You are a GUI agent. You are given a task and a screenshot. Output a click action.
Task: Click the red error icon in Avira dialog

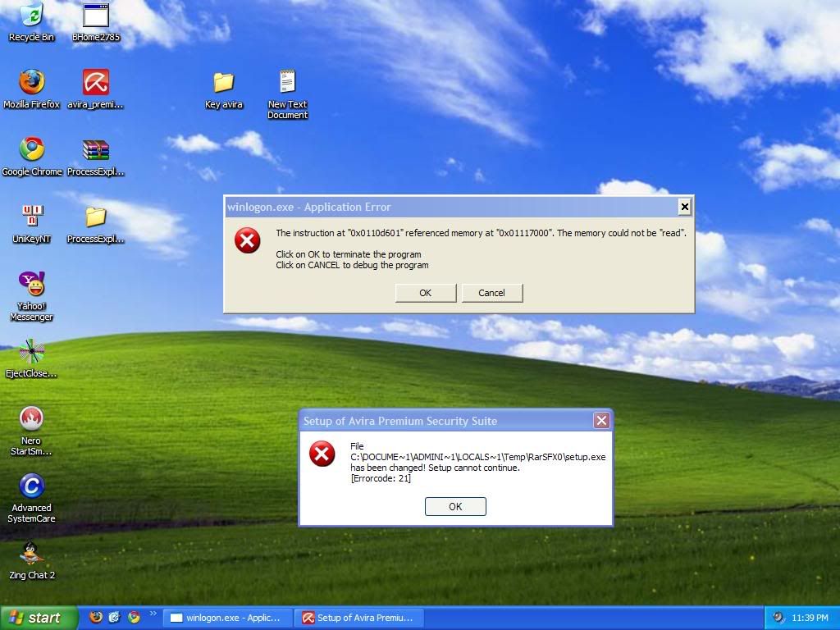[x=322, y=454]
